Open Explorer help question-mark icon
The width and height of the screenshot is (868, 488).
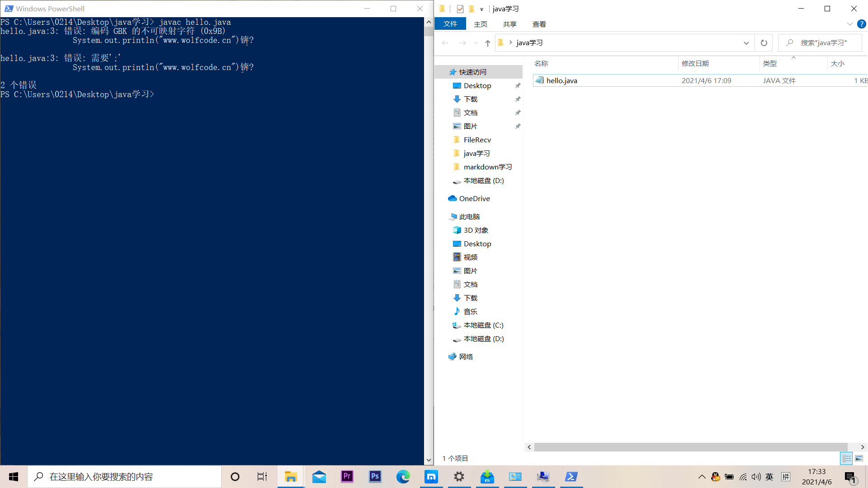pos(862,24)
